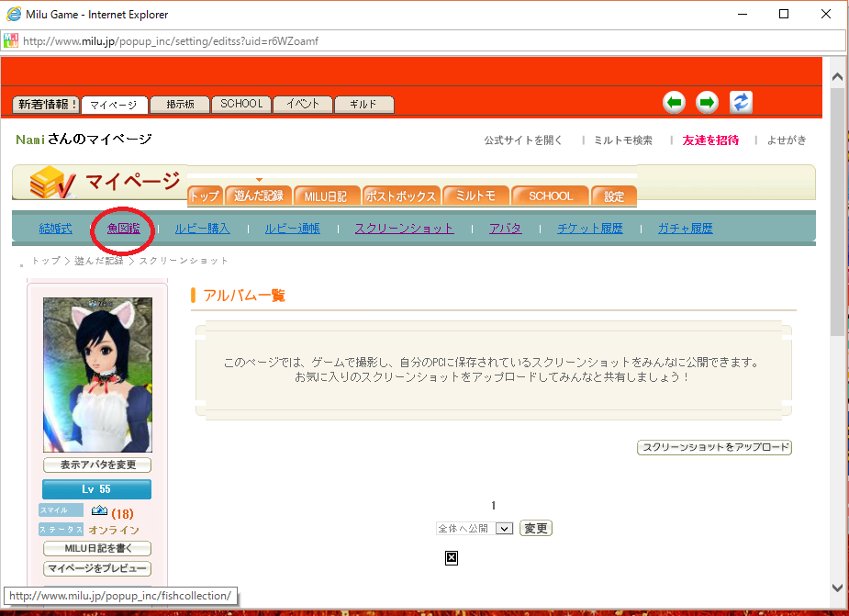Switch to the MILU日記 tab

click(x=327, y=196)
